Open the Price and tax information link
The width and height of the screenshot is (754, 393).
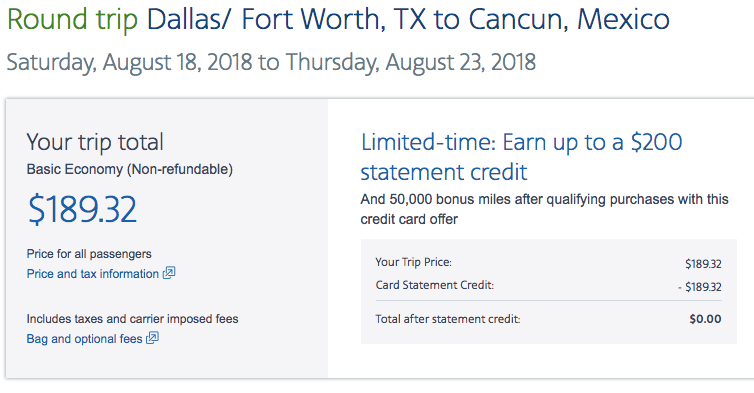coord(92,274)
